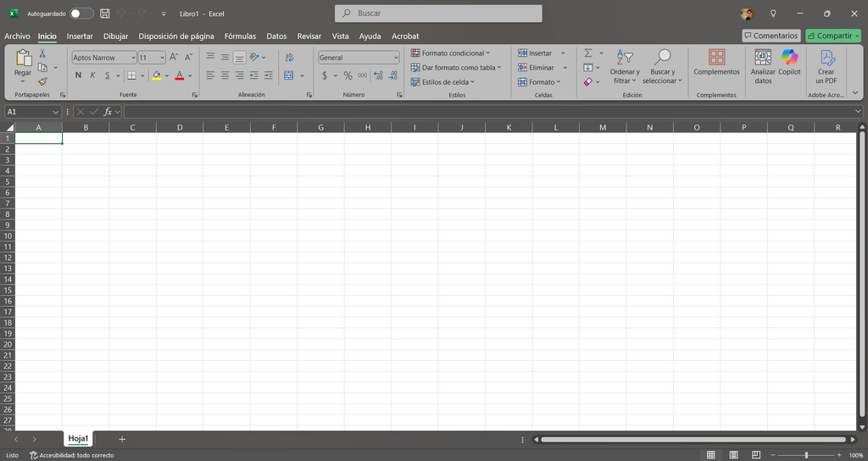868x461 pixels.
Task: Click the Comentarios button
Action: click(x=771, y=36)
